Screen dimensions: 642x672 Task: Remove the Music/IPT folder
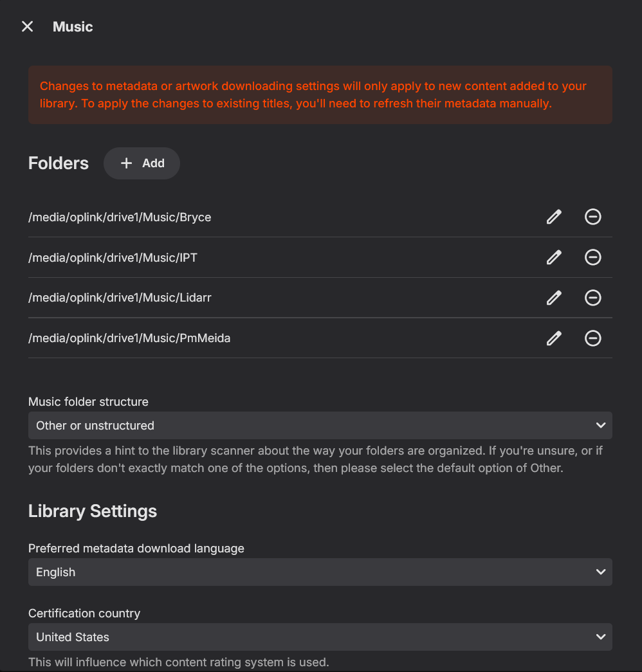click(592, 257)
